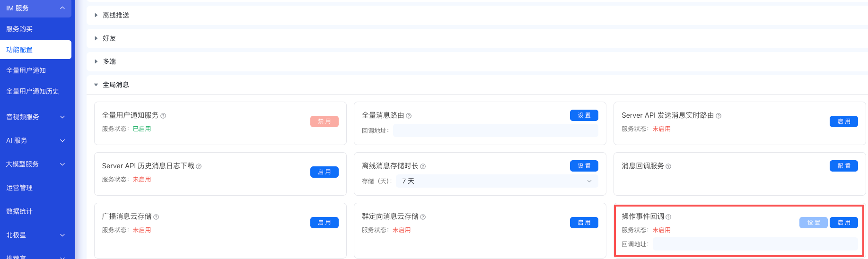Disable 全量用户通知服务 with the 禁用 button

click(x=324, y=121)
